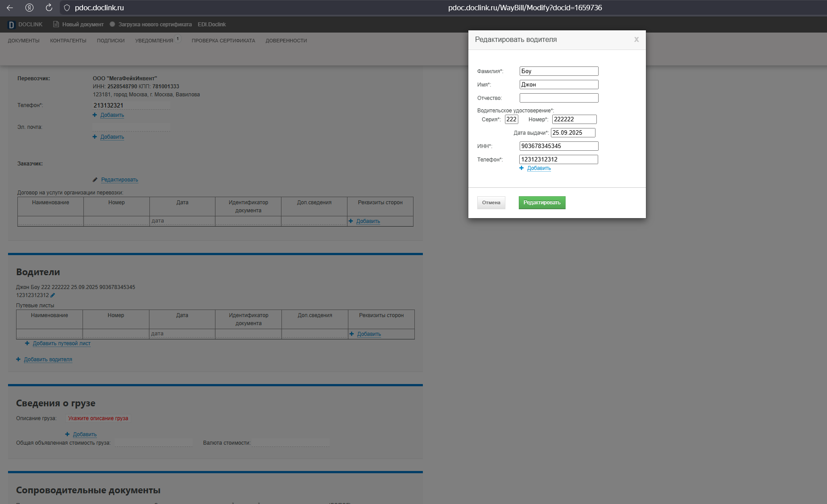Image resolution: width=827 pixels, height=504 pixels.
Task: Click the browser back arrow
Action: pos(10,8)
